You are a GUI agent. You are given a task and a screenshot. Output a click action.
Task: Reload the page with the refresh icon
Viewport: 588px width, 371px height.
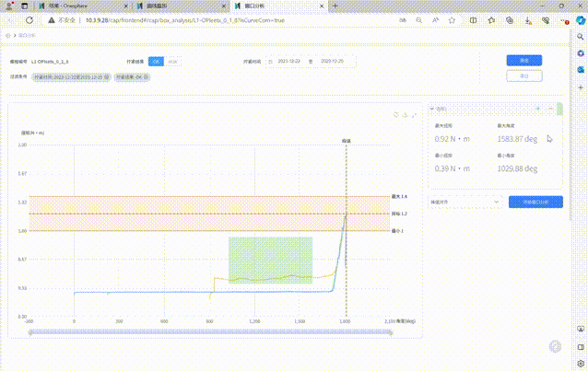pos(29,20)
